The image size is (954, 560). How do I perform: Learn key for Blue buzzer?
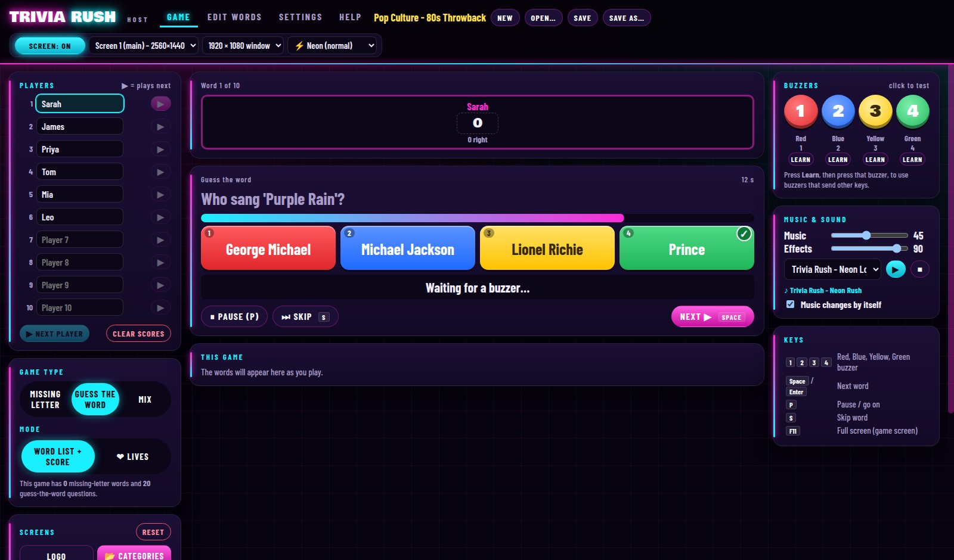pyautogui.click(x=838, y=160)
